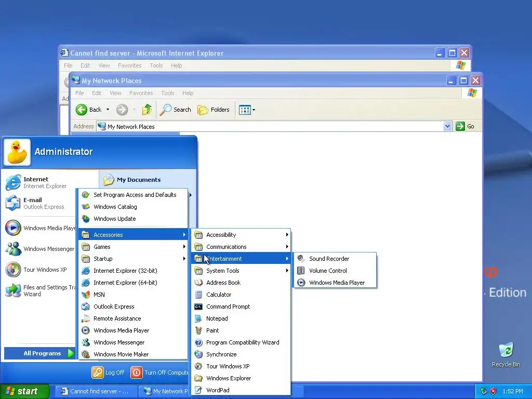Open Internet Explorer (32-bit)
Viewport: 532px width, 399px height.
(x=133, y=270)
